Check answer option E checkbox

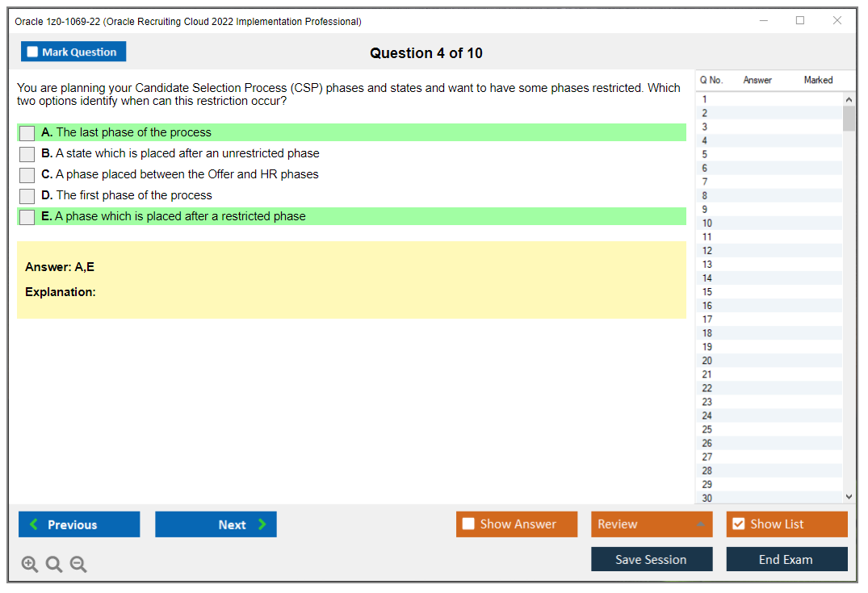point(27,216)
